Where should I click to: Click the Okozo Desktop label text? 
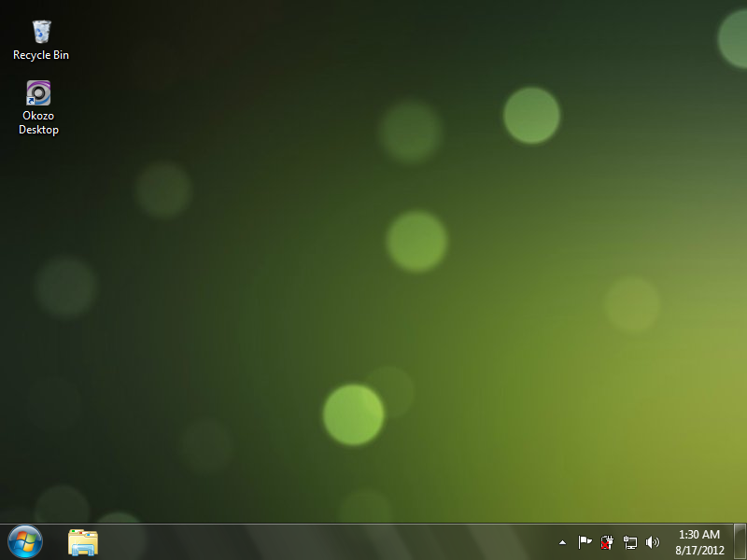(x=38, y=123)
